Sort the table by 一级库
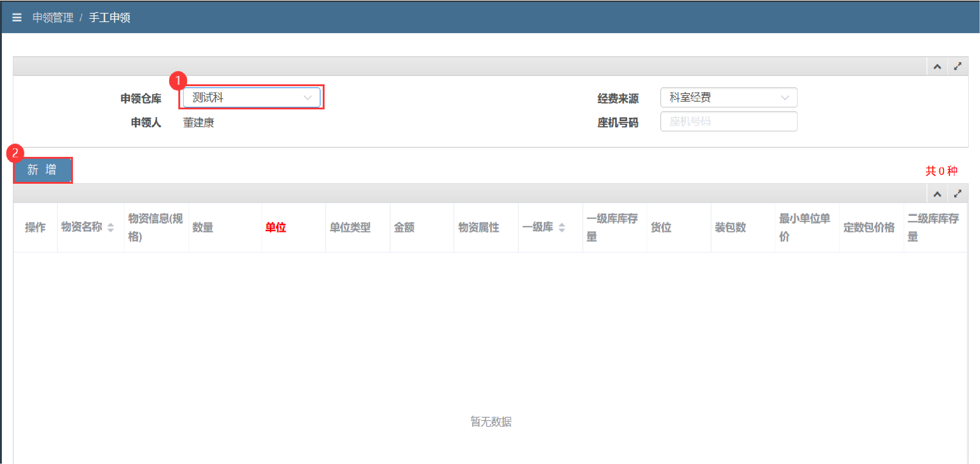The height and width of the screenshot is (464, 980). pyautogui.click(x=561, y=228)
